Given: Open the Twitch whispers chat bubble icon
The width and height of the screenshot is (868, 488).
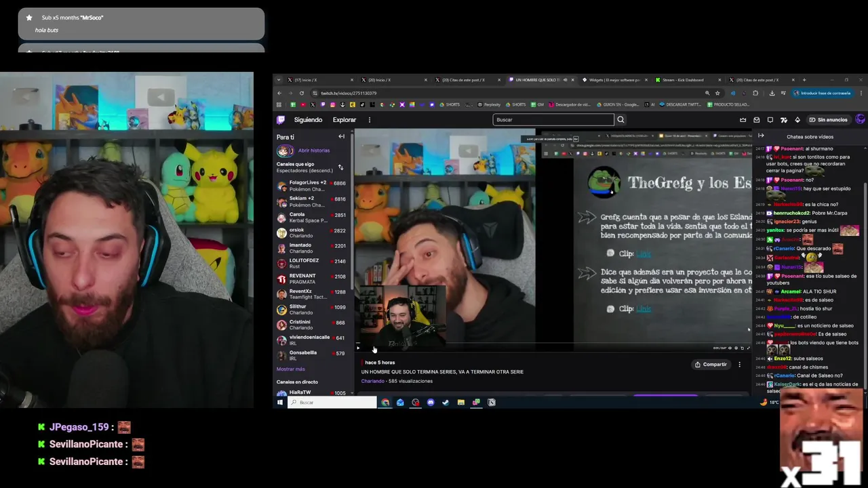Looking at the screenshot, I should click(x=770, y=120).
